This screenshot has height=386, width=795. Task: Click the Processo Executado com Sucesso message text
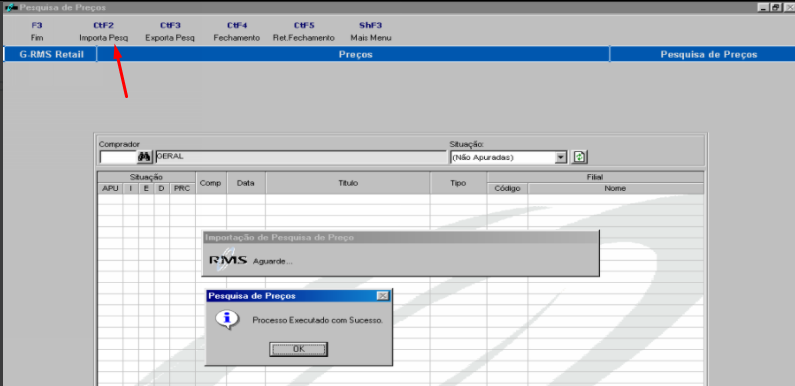pyautogui.click(x=317, y=320)
